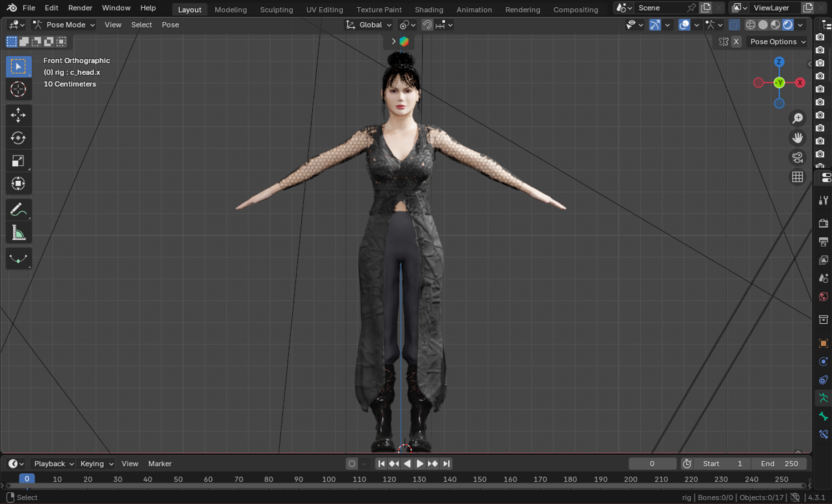832x504 pixels.
Task: Open the View Layer properties tab
Action: pos(824,259)
